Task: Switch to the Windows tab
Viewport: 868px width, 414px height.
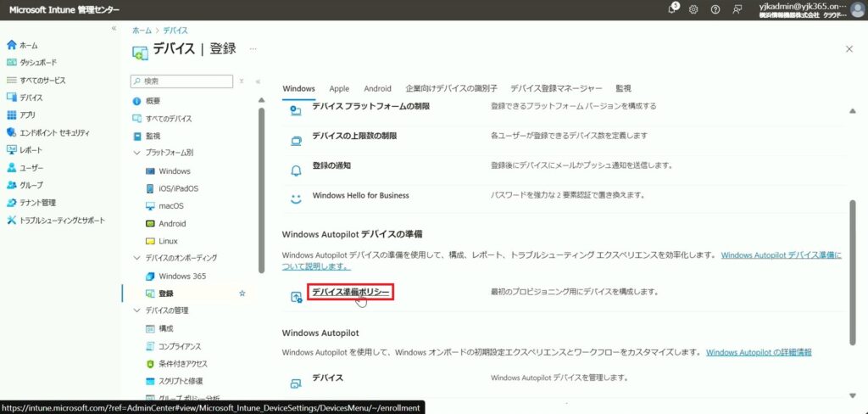Action: (298, 88)
